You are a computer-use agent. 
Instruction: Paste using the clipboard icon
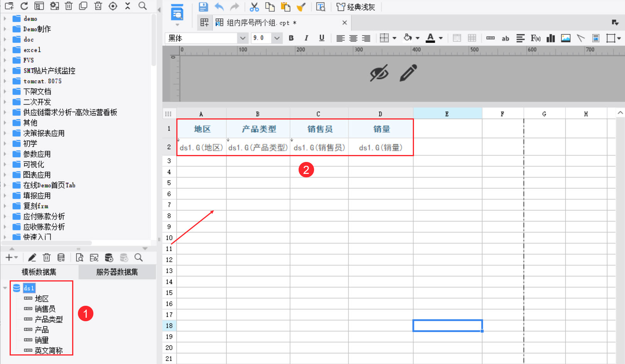(x=285, y=7)
